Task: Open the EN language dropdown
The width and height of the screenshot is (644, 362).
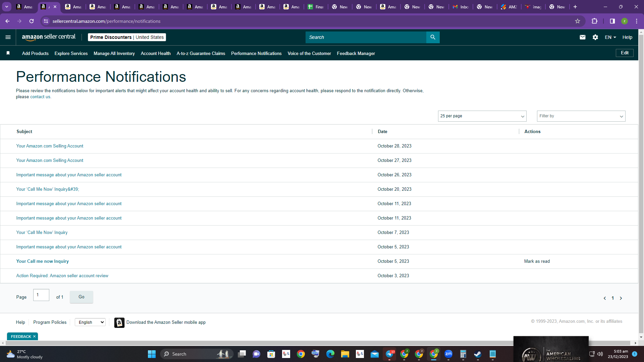Action: 610,37
